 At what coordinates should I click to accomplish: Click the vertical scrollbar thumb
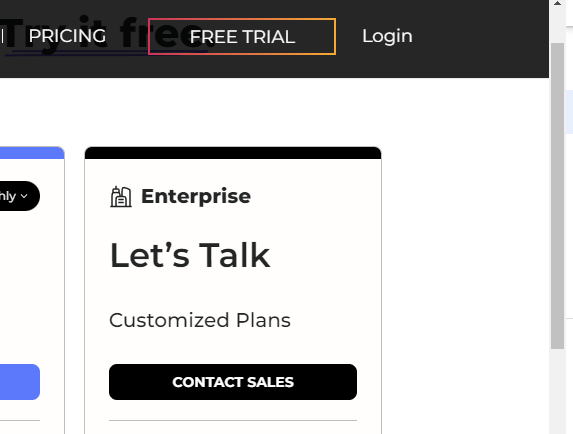point(557,195)
